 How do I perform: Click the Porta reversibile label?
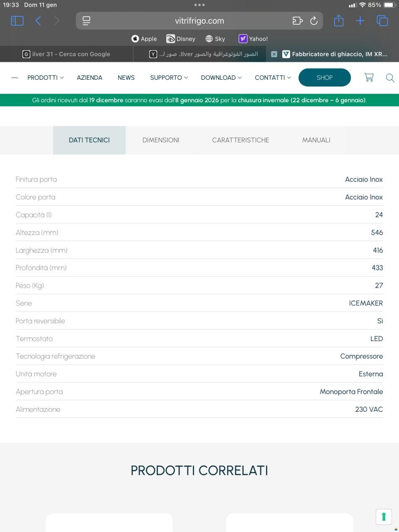40,321
